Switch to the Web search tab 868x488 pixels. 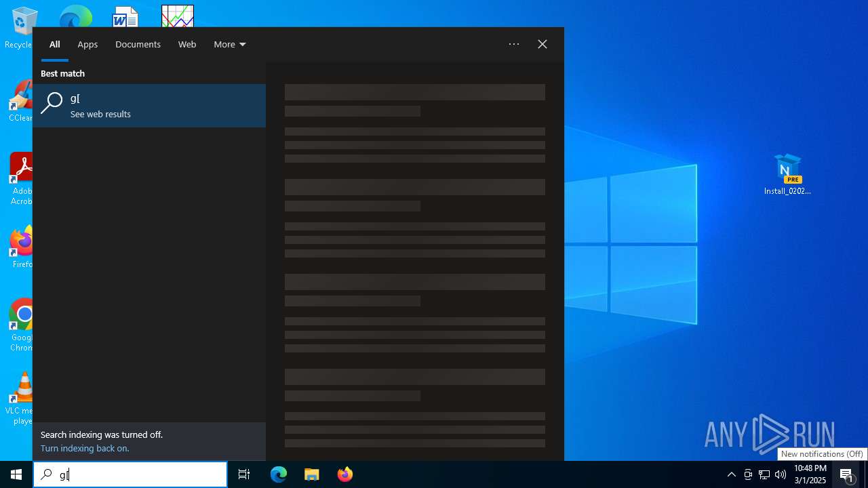coord(187,44)
